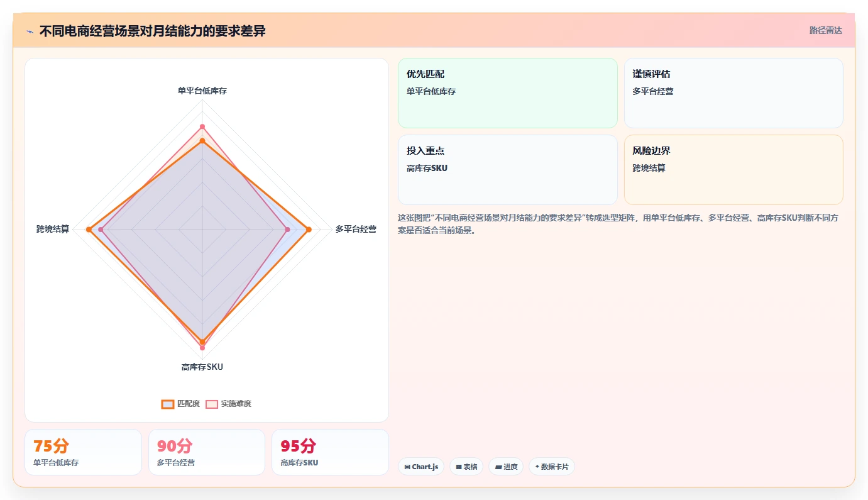Screen dimensions: 868x500
Task: Open the 投入重点 card
Action: [508, 170]
